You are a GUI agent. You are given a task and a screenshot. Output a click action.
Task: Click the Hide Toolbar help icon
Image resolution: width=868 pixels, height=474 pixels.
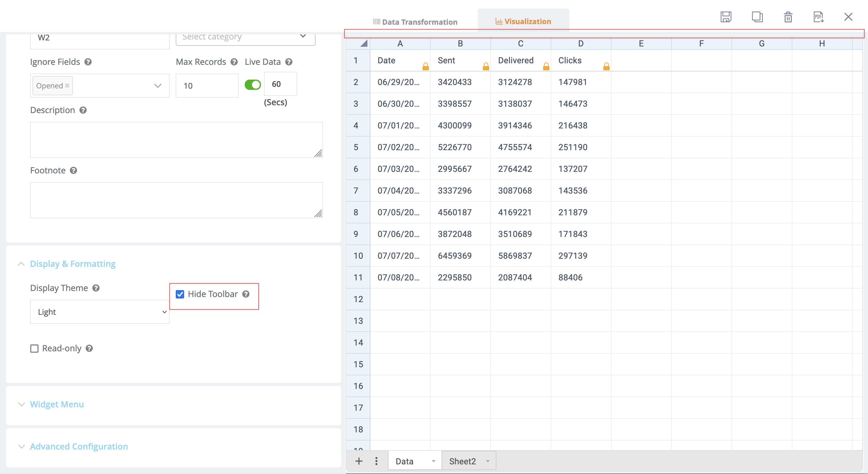tap(246, 294)
